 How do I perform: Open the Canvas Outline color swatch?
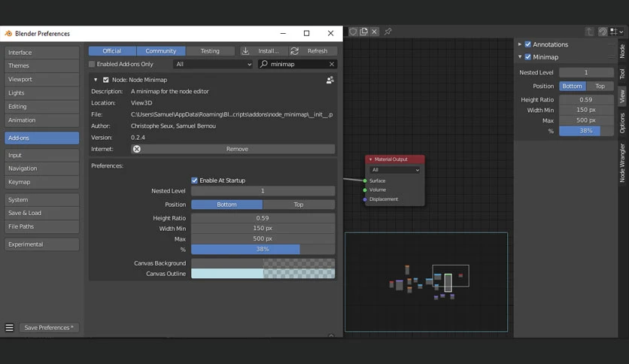tap(263, 274)
